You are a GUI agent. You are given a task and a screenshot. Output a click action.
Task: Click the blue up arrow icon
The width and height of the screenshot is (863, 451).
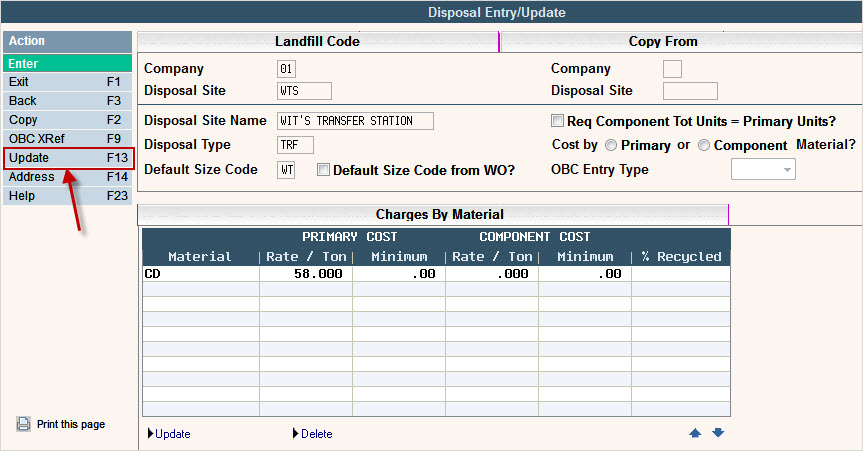click(695, 433)
